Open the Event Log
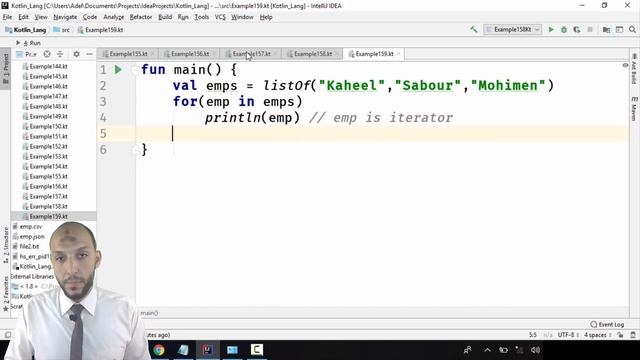This screenshot has width=640, height=360. 607,324
